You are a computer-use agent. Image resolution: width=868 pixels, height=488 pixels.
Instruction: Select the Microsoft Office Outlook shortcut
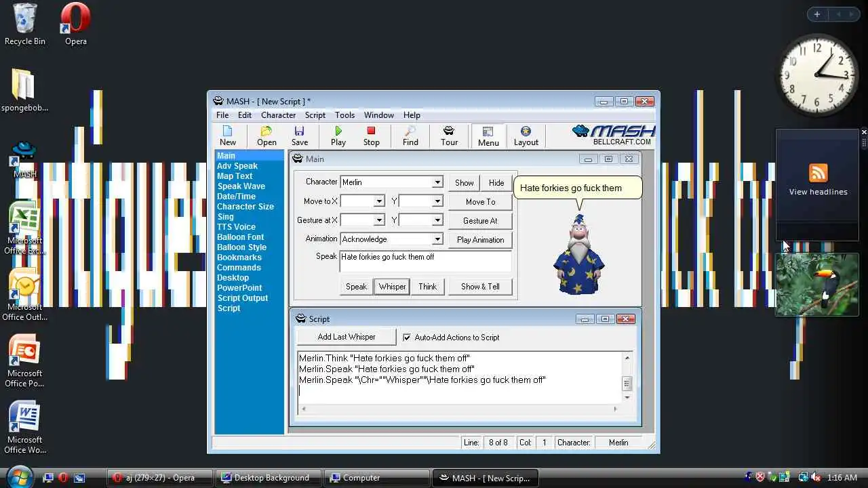tap(24, 296)
